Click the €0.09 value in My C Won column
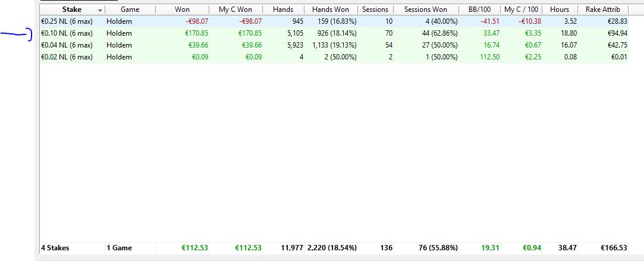The width and height of the screenshot is (644, 261). [x=253, y=57]
